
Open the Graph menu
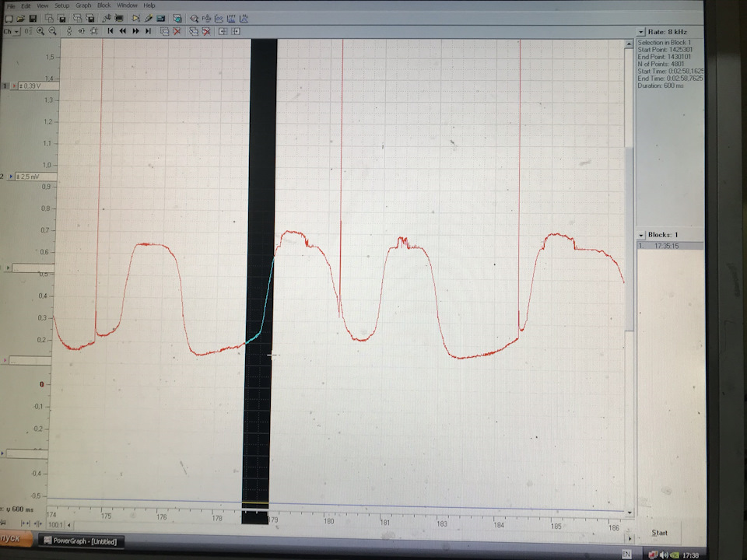click(83, 5)
